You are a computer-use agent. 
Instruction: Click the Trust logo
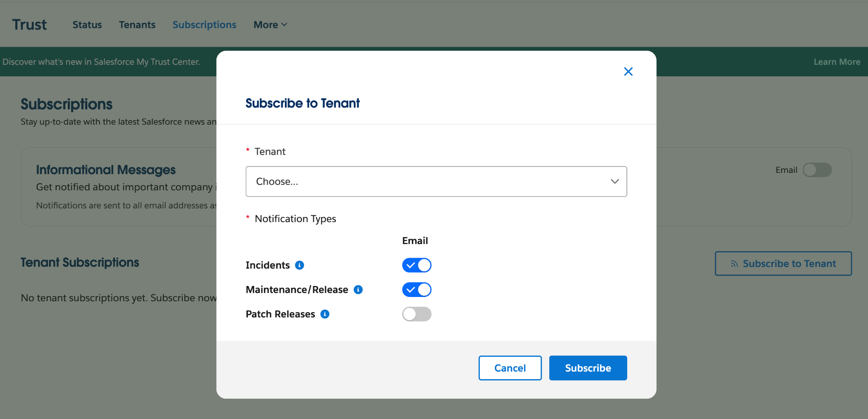click(29, 25)
